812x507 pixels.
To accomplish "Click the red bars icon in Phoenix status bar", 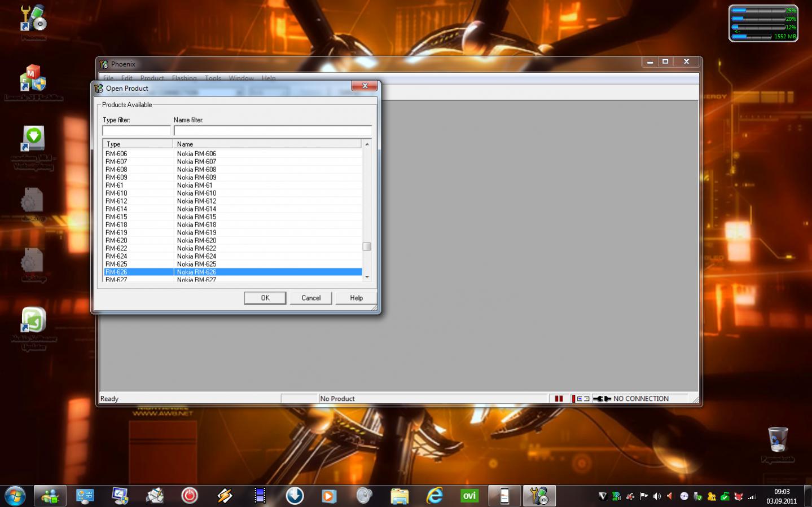I will coord(559,399).
